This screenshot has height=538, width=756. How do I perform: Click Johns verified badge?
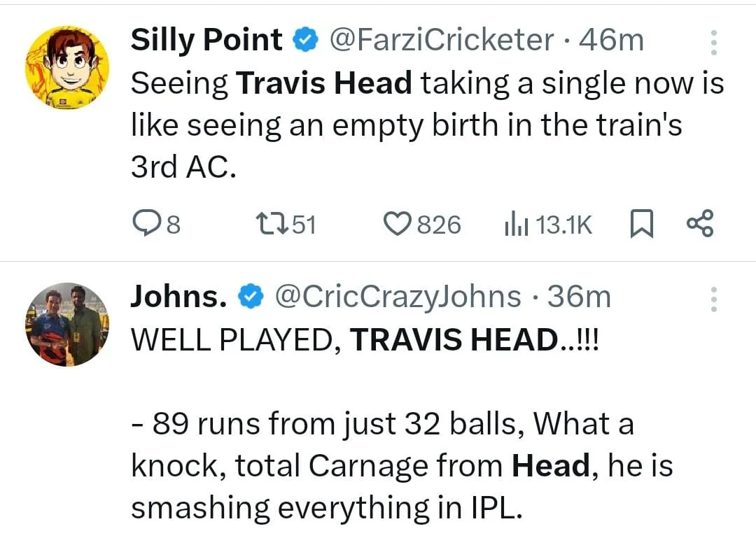tap(249, 298)
